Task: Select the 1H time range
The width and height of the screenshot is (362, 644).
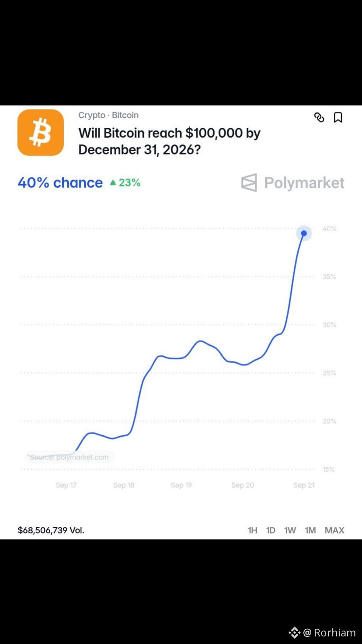Action: pyautogui.click(x=253, y=530)
